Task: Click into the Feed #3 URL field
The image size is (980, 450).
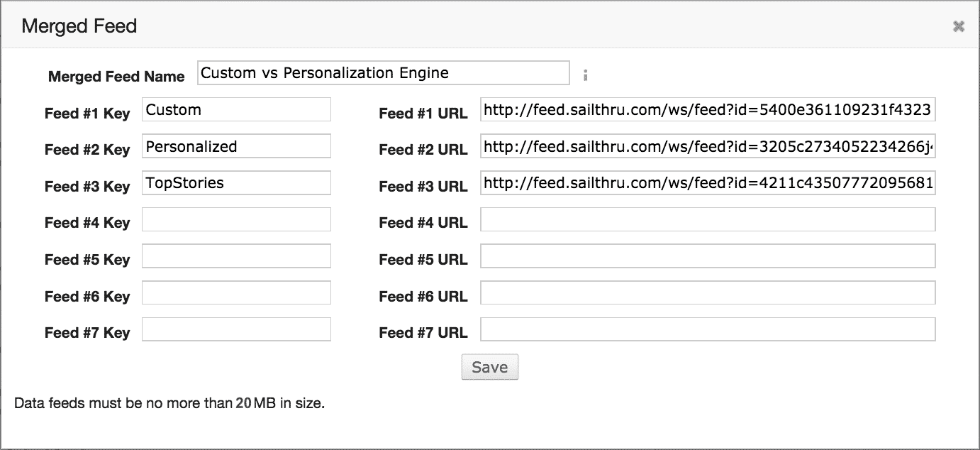Action: point(708,183)
